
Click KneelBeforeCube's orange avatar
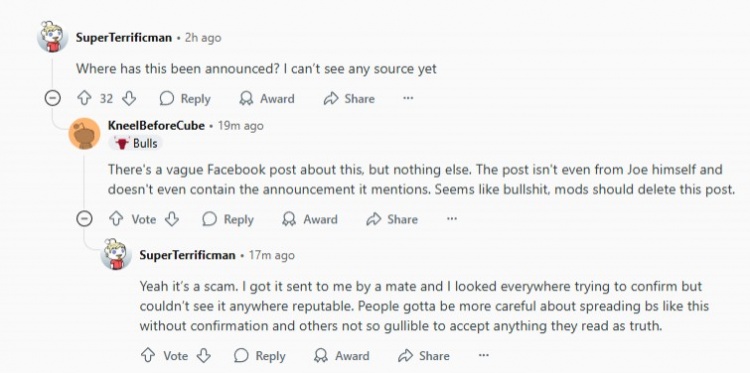coord(84,133)
